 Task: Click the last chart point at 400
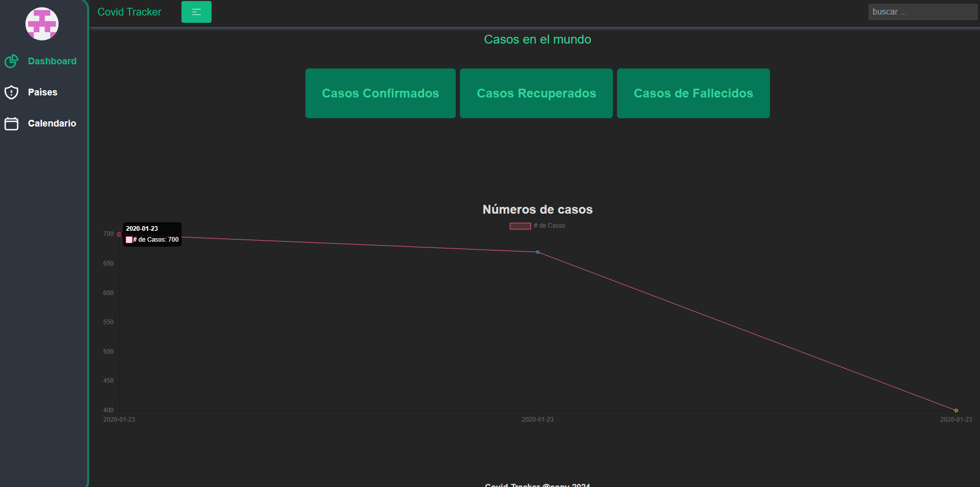click(x=956, y=411)
